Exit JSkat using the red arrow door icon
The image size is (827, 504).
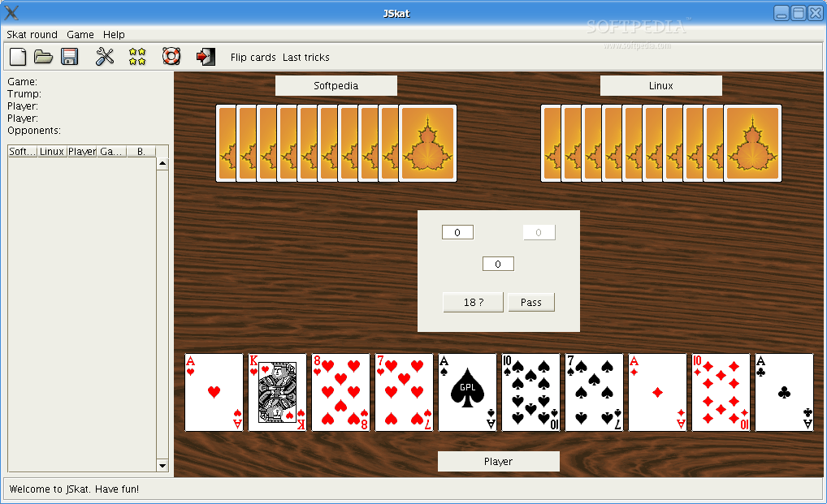pos(206,56)
